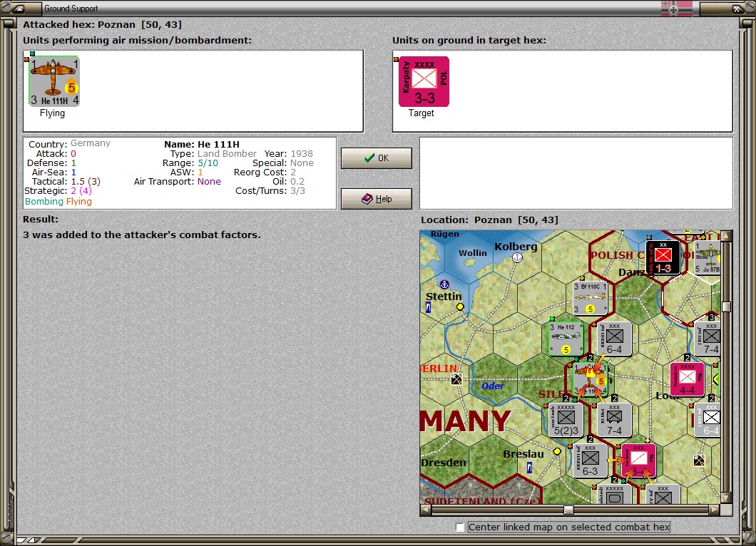The image size is (756, 546).
Task: Select the IV Inf corps at map bottom
Action: [663, 495]
